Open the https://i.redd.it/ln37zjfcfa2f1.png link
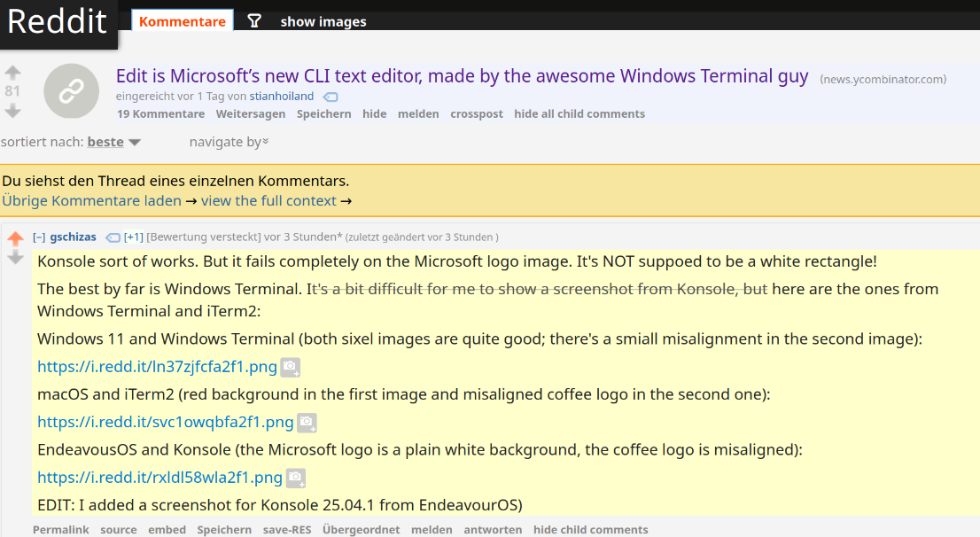 click(157, 367)
